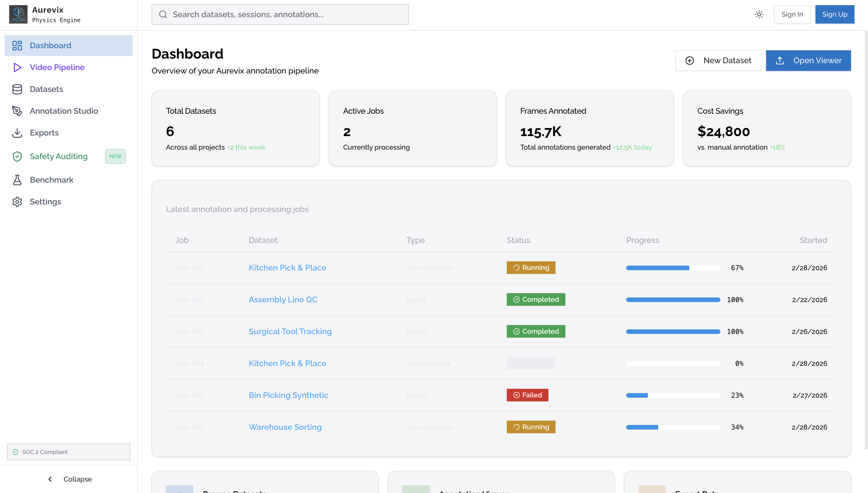Click the 67% progress bar for job-001

673,268
